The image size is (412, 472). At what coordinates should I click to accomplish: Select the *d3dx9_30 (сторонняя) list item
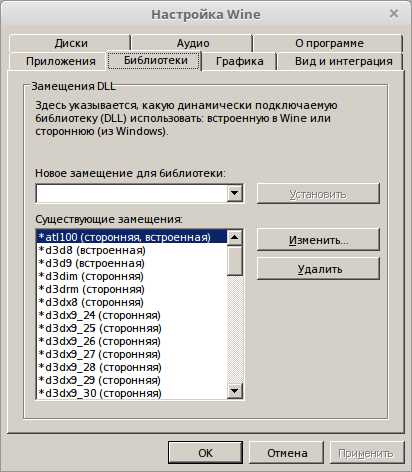click(x=132, y=393)
